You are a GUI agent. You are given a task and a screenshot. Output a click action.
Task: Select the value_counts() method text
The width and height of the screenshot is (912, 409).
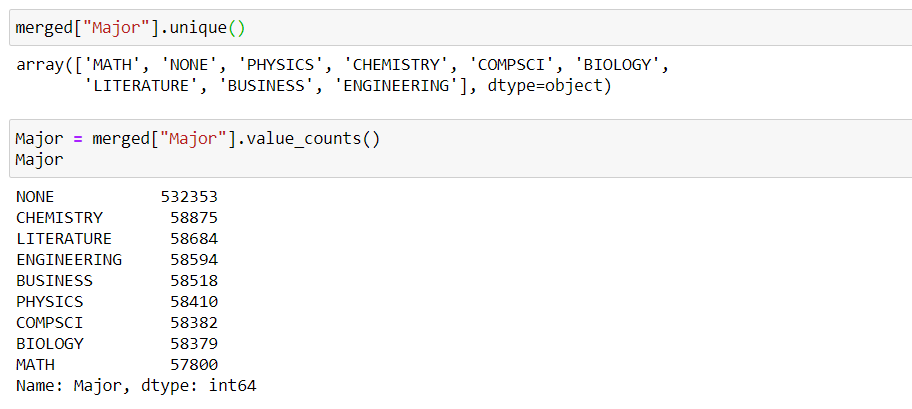pyautogui.click(x=313, y=139)
